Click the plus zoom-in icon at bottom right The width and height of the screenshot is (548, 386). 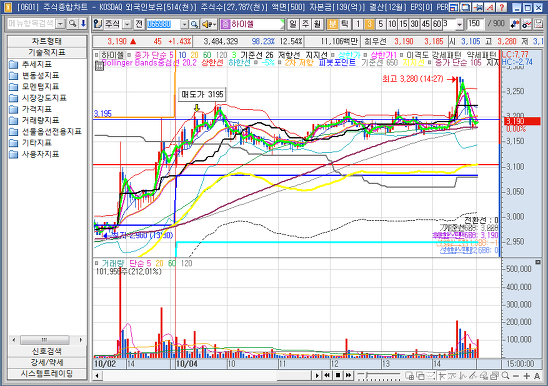tap(526, 376)
